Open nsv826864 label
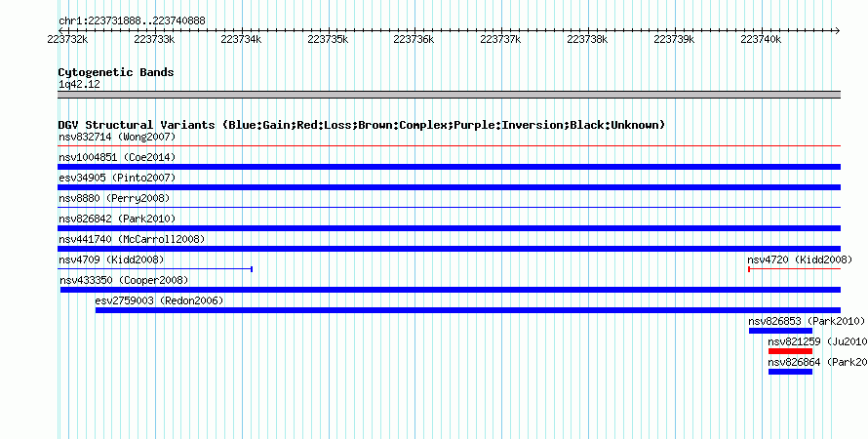The height and width of the screenshot is (439, 868). (817, 362)
